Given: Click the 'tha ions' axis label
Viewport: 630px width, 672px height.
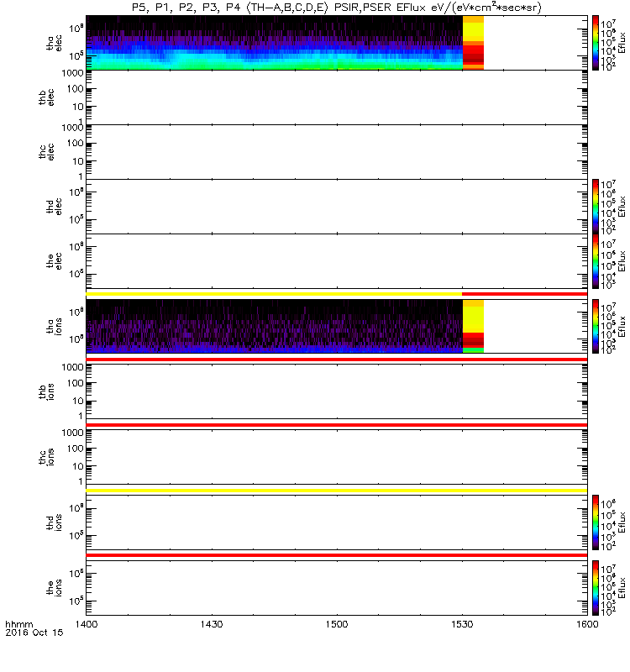Looking at the screenshot, I should pyautogui.click(x=54, y=326).
